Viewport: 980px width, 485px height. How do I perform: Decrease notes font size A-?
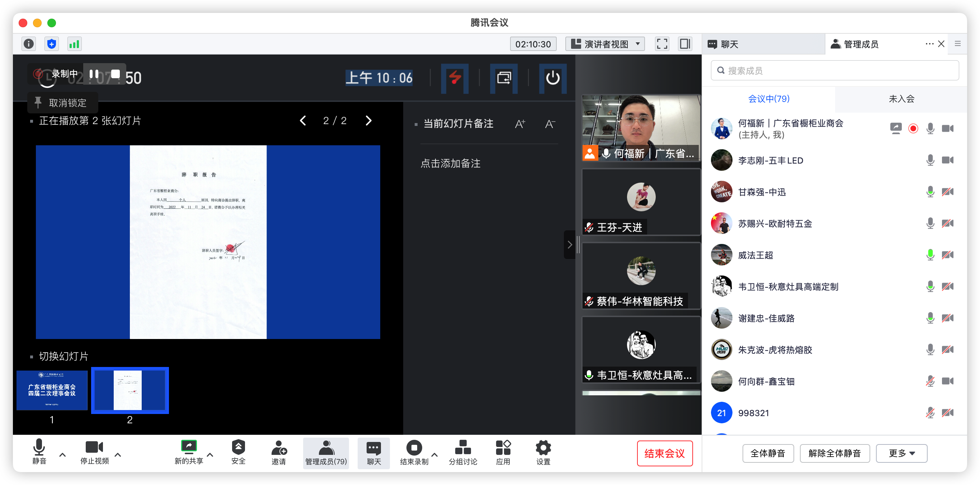pos(550,124)
